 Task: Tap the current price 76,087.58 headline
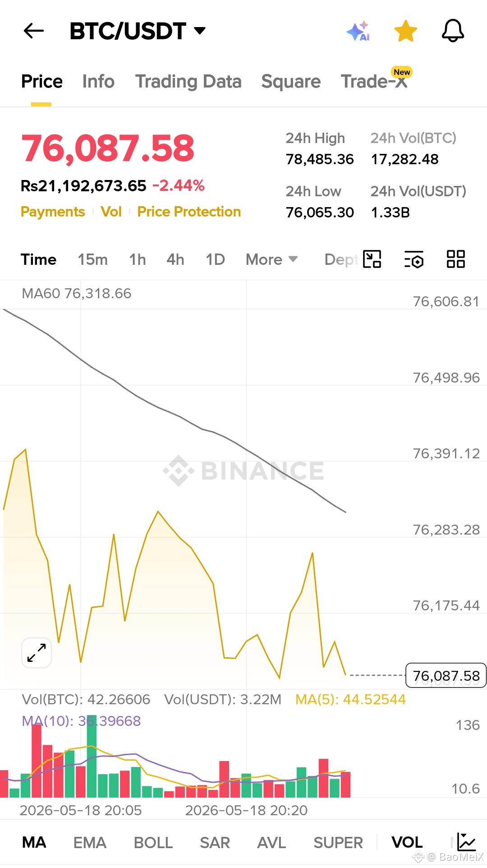[108, 148]
